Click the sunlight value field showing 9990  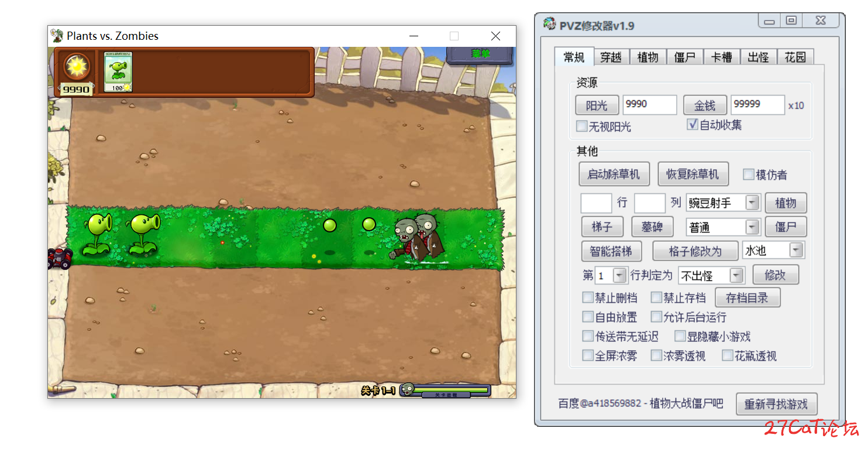649,105
